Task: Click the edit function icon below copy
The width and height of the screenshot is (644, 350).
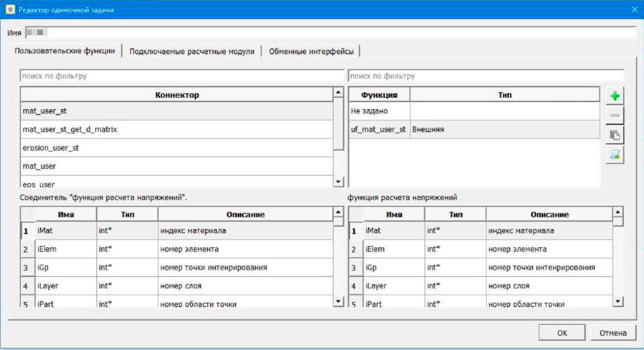Action: click(615, 156)
